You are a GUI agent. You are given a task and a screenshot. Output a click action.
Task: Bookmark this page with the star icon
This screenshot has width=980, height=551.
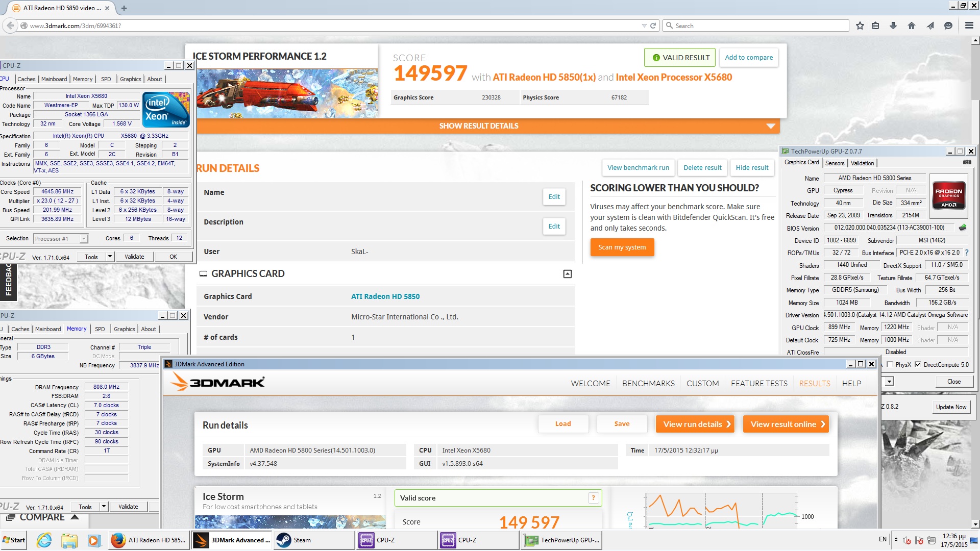[860, 26]
